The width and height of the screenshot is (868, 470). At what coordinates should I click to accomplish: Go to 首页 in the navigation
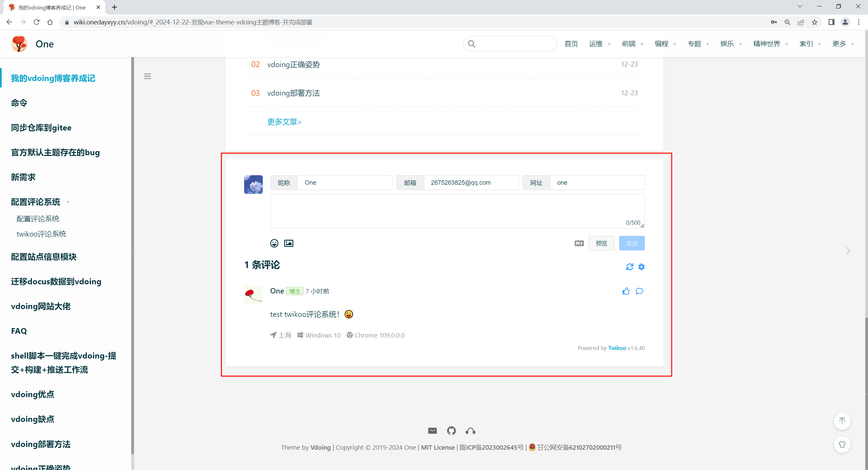tap(571, 44)
